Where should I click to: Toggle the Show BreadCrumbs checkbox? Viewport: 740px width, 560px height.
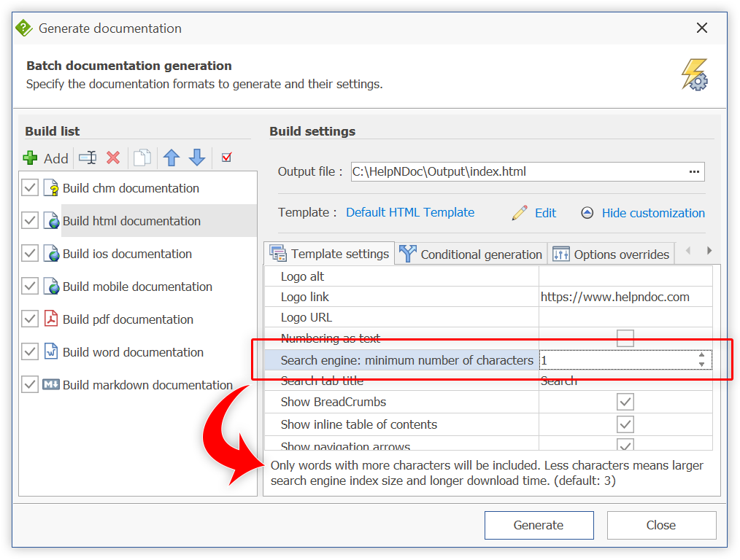(x=625, y=402)
